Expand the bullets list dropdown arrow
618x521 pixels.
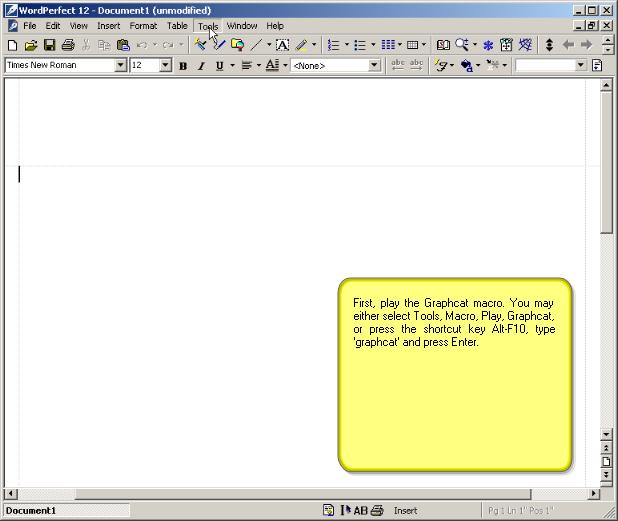[373, 45]
